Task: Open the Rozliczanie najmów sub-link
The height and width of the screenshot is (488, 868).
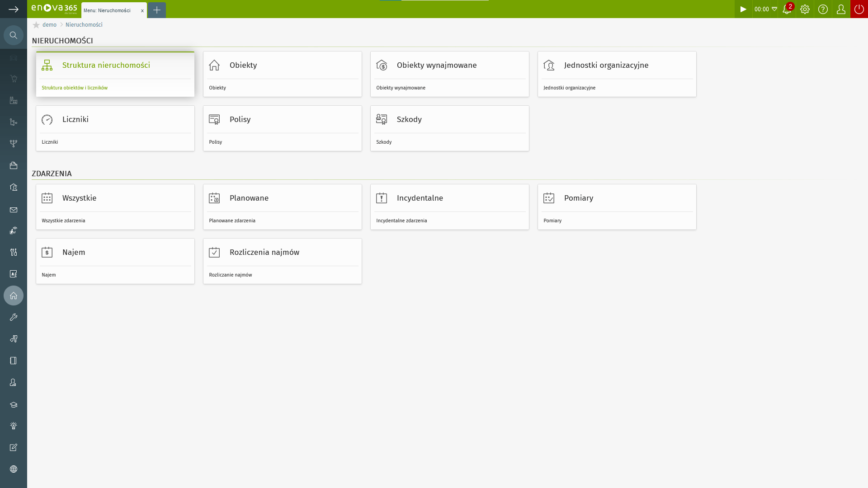Action: 231,275
